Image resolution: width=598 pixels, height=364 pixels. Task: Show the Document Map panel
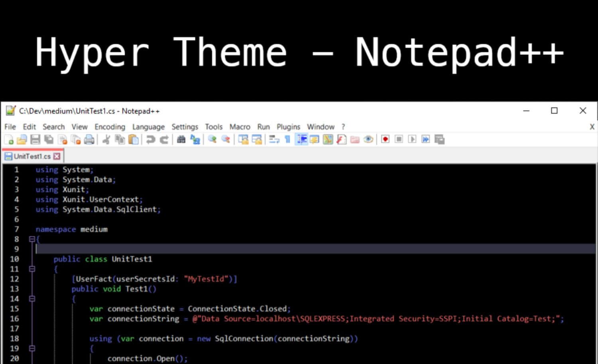(x=328, y=139)
